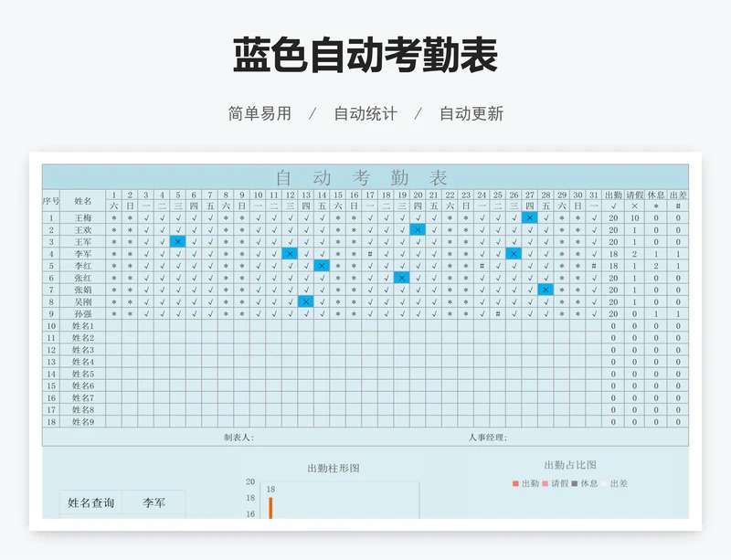The width and height of the screenshot is (731, 560).
Task: Select the blue absence cell in 王军 row
Action: [x=177, y=241]
